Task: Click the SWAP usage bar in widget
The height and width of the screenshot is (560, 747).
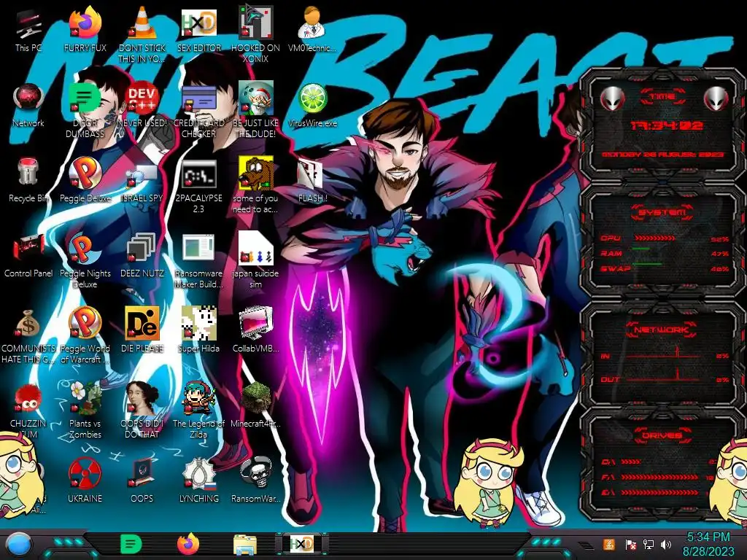Action: [x=647, y=264]
